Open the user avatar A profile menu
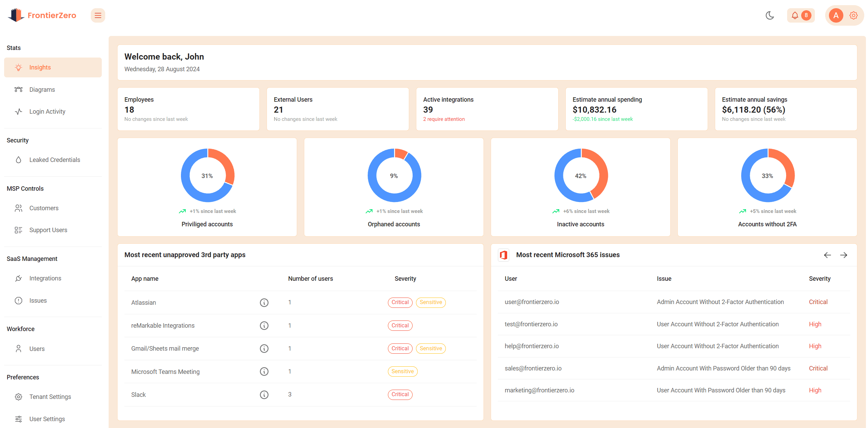The width and height of the screenshot is (868, 428). pyautogui.click(x=836, y=15)
